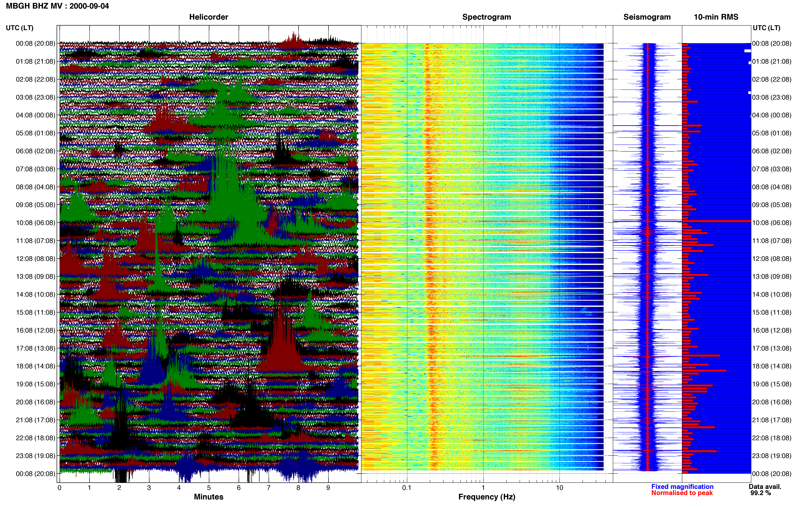This screenshot has height=508, width=812.
Task: Click the blue 'Fixed magnification' legend text
Action: 682,487
